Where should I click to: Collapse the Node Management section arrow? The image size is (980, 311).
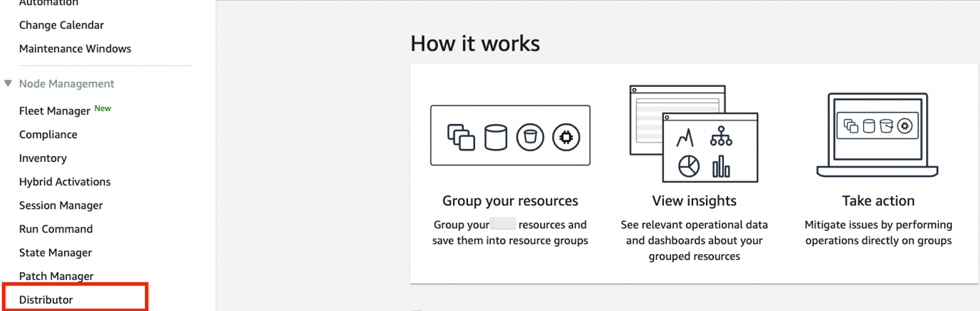click(8, 84)
